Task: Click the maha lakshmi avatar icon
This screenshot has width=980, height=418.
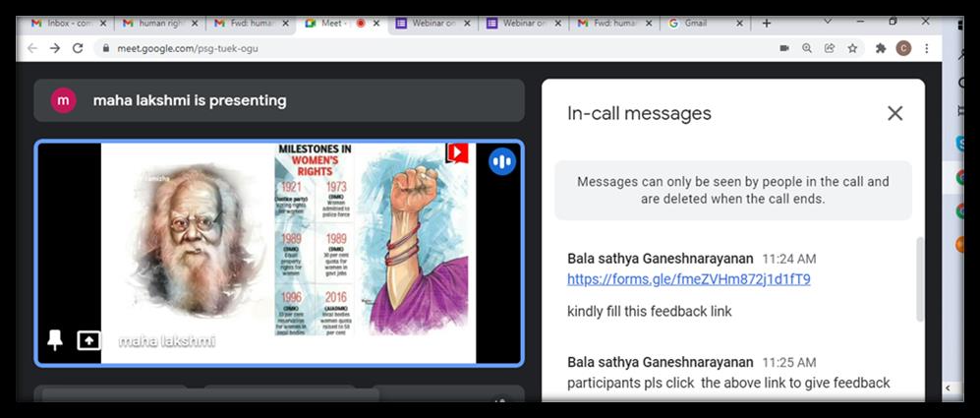Action: click(63, 100)
